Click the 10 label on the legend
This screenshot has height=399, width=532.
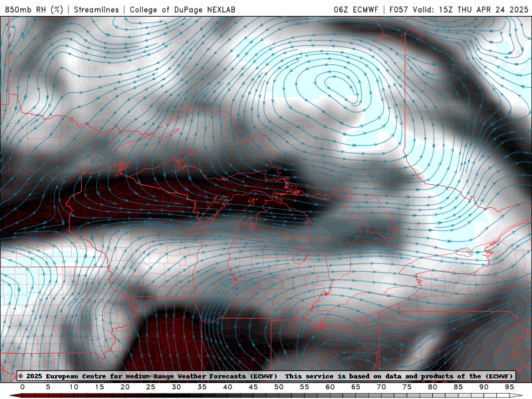74,387
